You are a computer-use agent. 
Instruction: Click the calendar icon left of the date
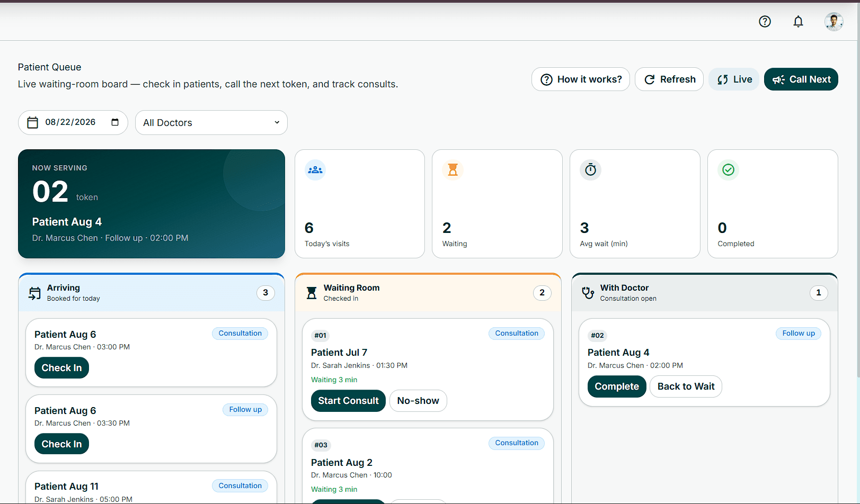coord(33,122)
